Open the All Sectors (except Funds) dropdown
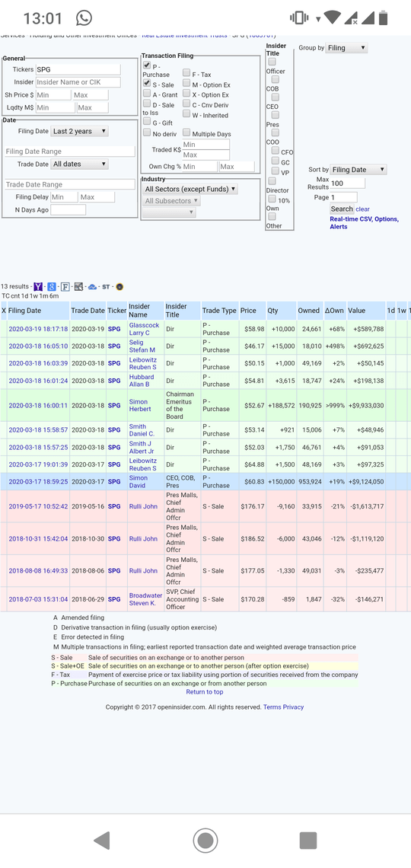This screenshot has width=411, height=868. pos(190,189)
